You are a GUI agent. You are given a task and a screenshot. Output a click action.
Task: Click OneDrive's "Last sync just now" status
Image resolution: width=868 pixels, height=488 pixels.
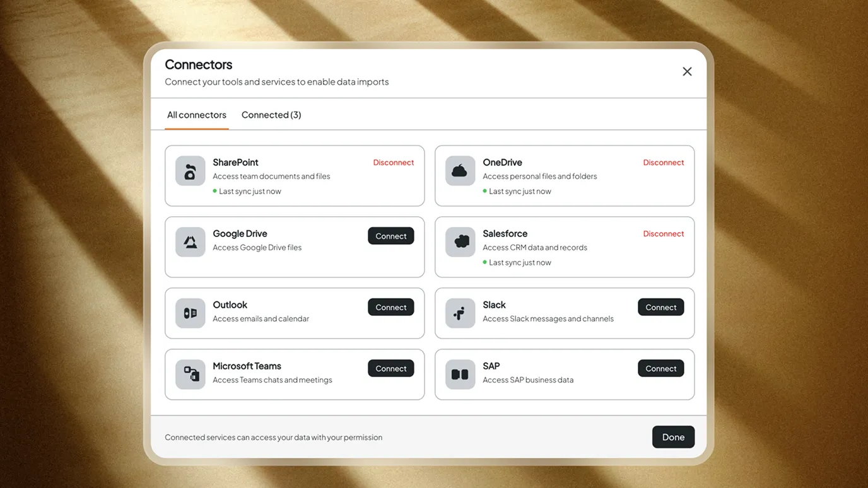click(517, 192)
